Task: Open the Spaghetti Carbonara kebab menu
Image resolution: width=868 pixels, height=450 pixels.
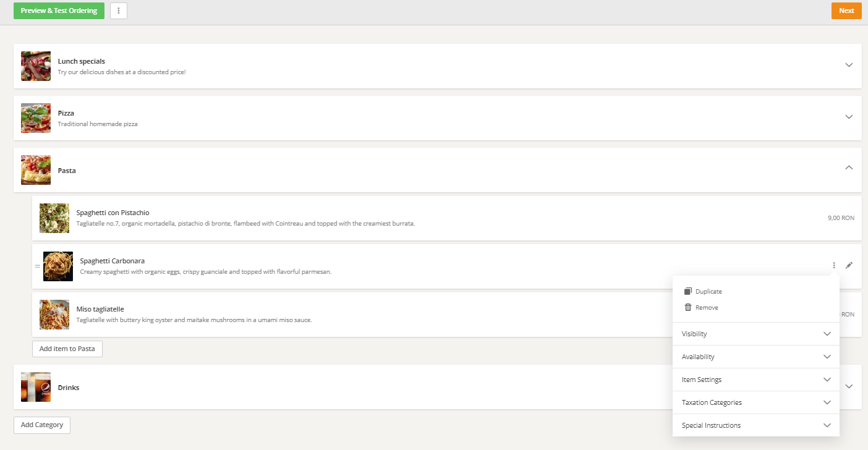Action: point(834,265)
